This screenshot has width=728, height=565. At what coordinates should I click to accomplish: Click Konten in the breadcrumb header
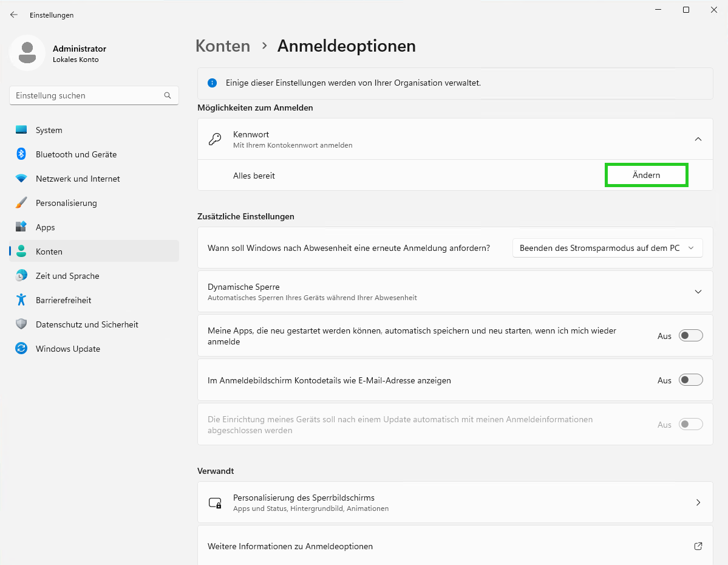click(x=222, y=46)
